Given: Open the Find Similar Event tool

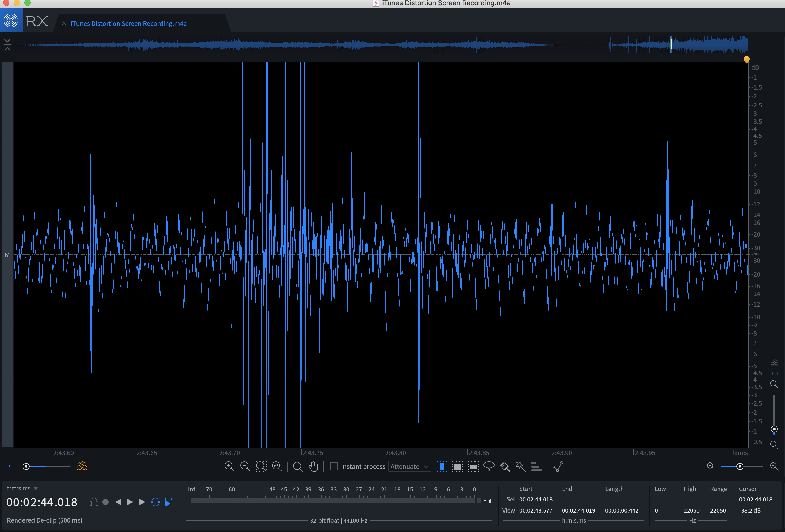Looking at the screenshot, I should [558, 466].
